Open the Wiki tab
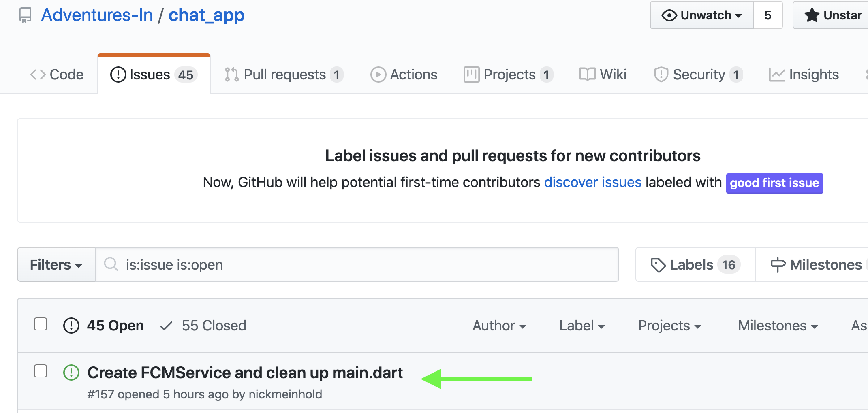This screenshot has width=868, height=413. 603,75
